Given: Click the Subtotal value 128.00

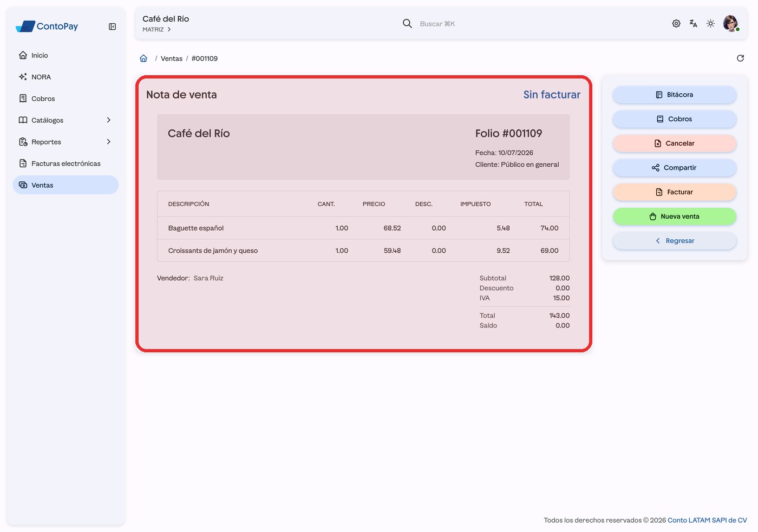Looking at the screenshot, I should (x=559, y=278).
